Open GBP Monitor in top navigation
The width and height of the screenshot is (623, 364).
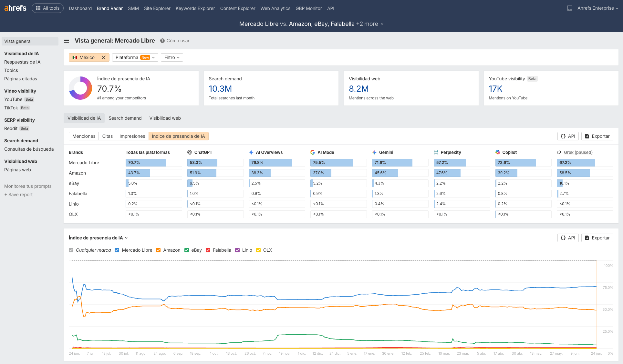[308, 8]
